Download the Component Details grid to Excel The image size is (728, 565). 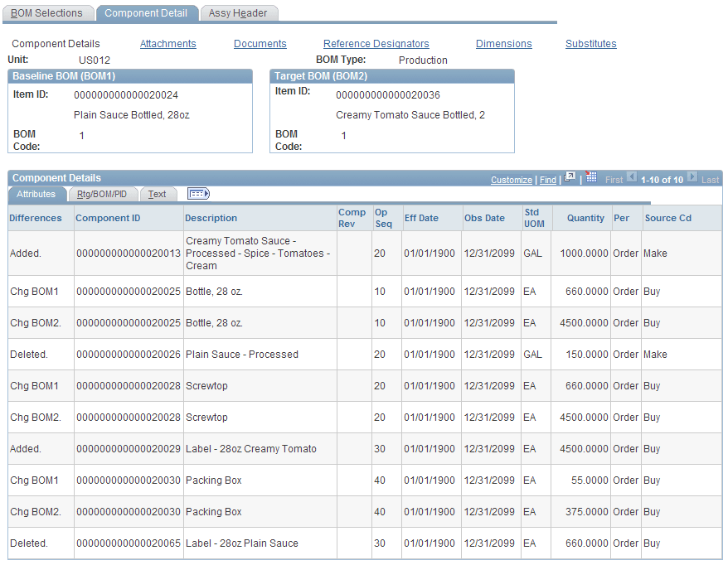pos(590,178)
